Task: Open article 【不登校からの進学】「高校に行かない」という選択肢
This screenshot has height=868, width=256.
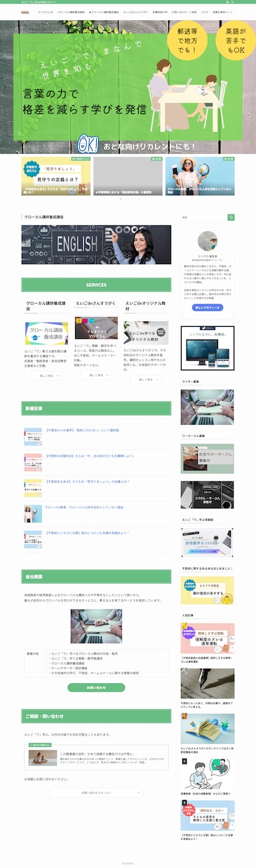Action: (96, 437)
